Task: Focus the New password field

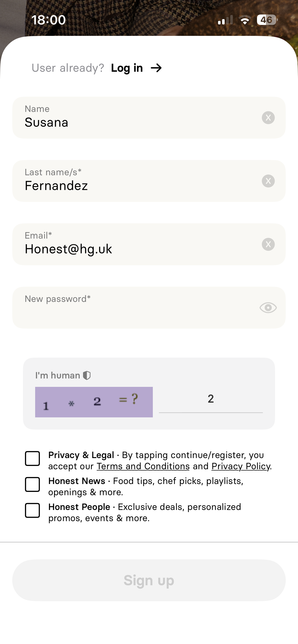Action: tap(149, 308)
